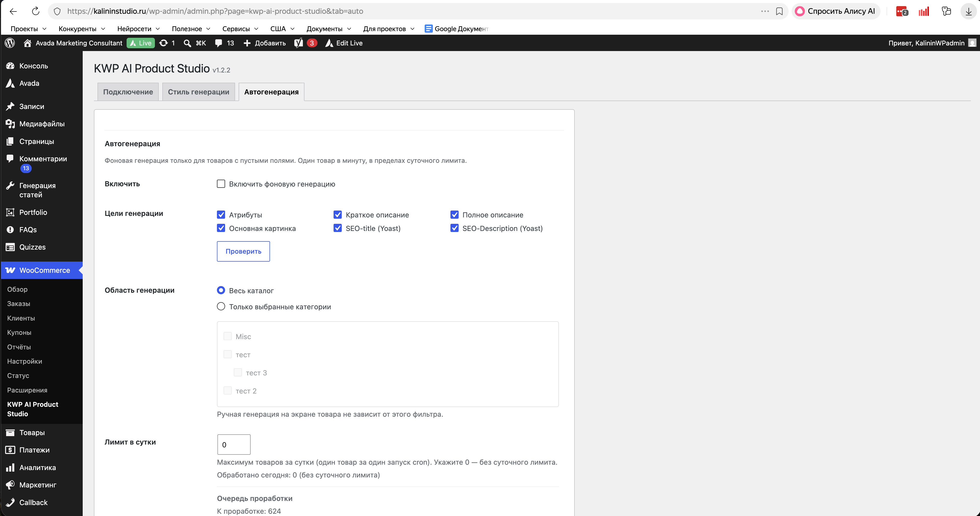Open WooCommerce Настройки submenu item

click(25, 361)
